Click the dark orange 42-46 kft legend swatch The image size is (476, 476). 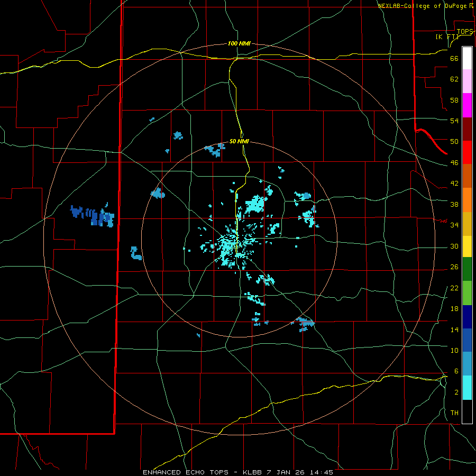pyautogui.click(x=467, y=176)
